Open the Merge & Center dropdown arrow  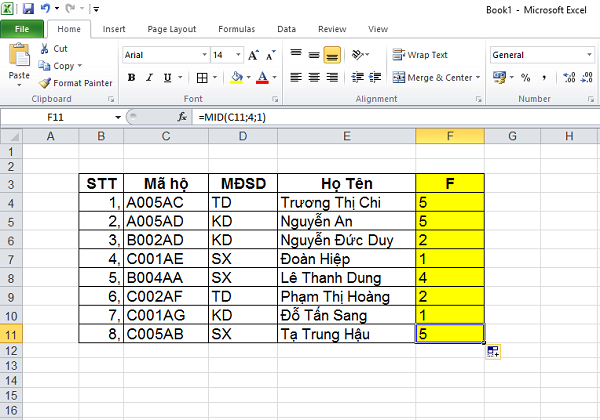479,77
